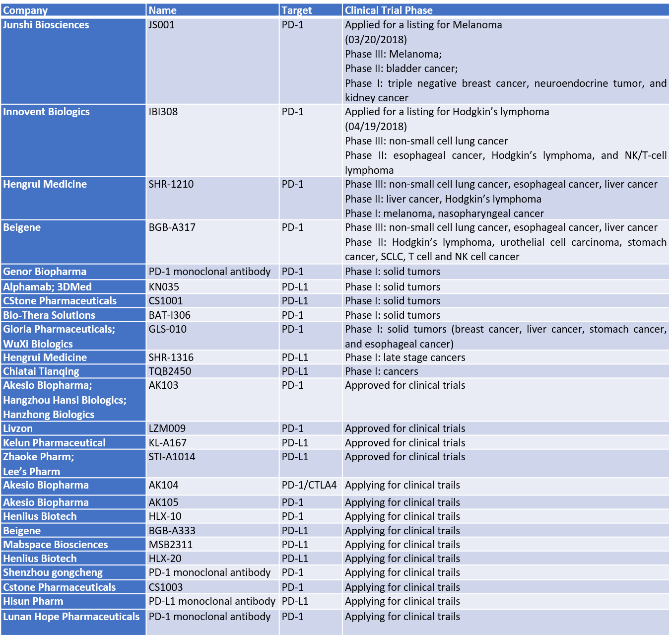
Task: Select the Junshi Biosciences company cell
Action: [x=73, y=61]
